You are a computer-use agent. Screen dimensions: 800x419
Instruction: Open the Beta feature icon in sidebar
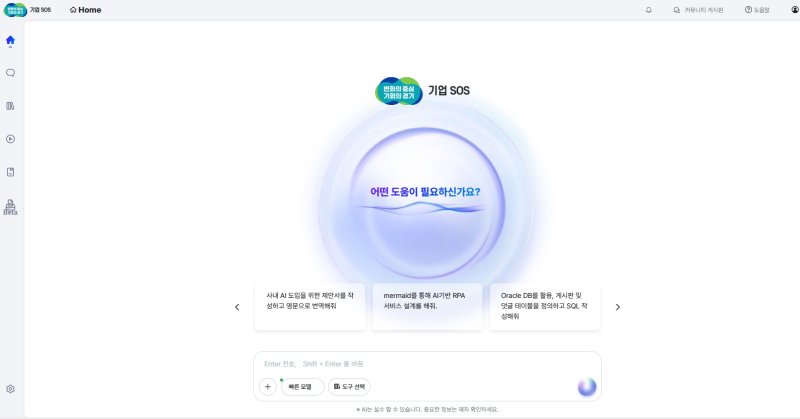pos(10,206)
